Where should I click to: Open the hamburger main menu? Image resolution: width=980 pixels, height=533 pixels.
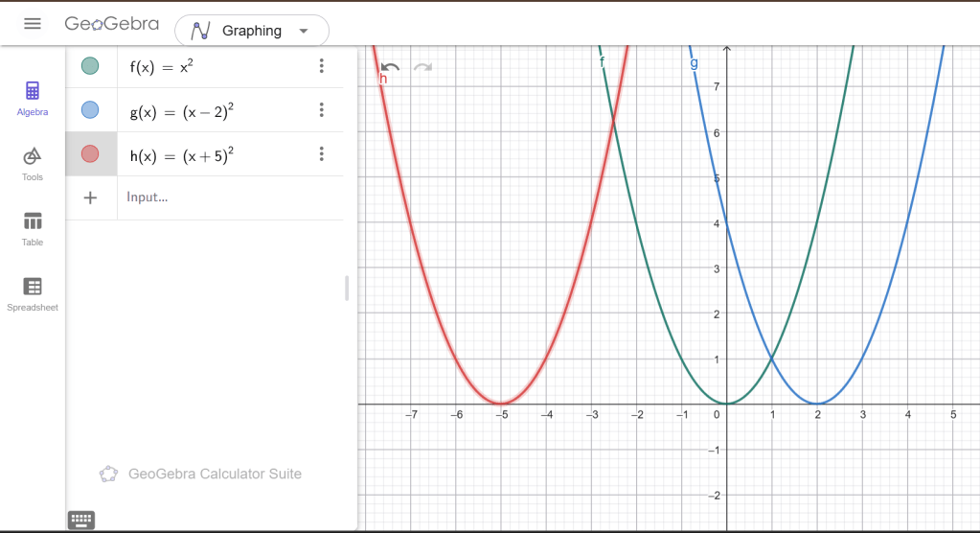(x=33, y=24)
